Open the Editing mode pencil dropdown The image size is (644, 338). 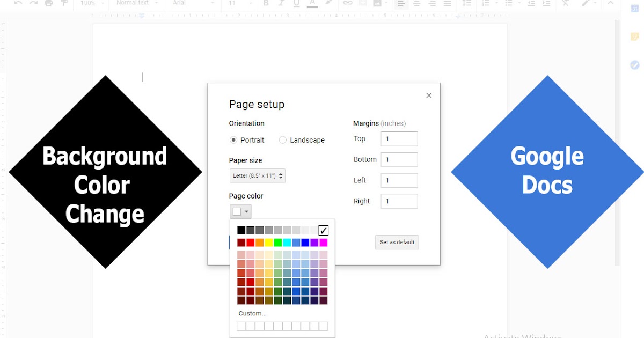pos(590,3)
